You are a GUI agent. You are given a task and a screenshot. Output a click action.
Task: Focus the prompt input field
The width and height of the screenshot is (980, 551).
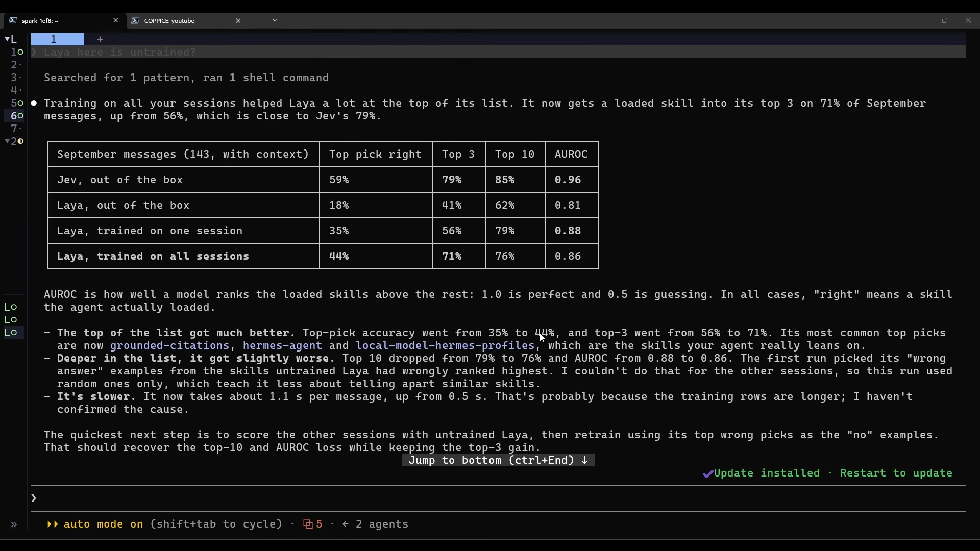click(x=498, y=498)
